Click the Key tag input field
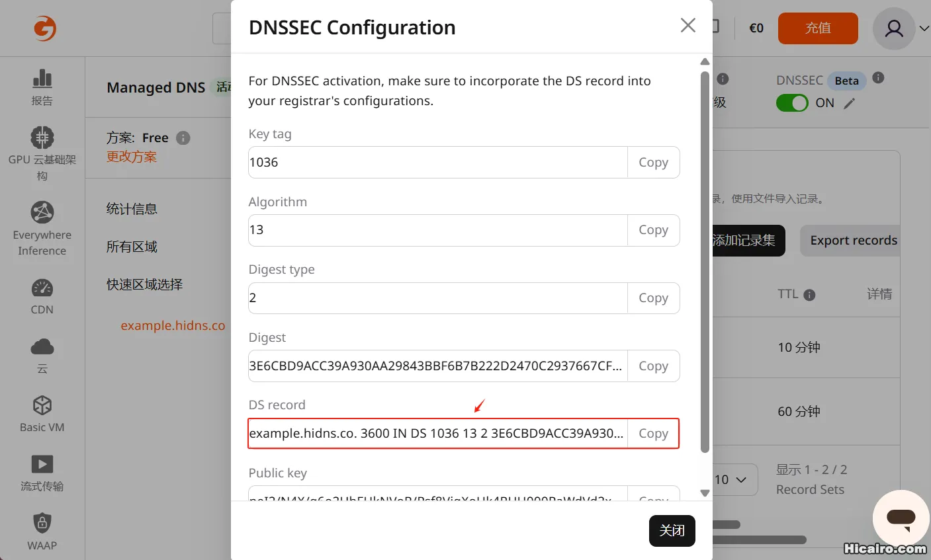Viewport: 931px width, 560px height. point(437,163)
